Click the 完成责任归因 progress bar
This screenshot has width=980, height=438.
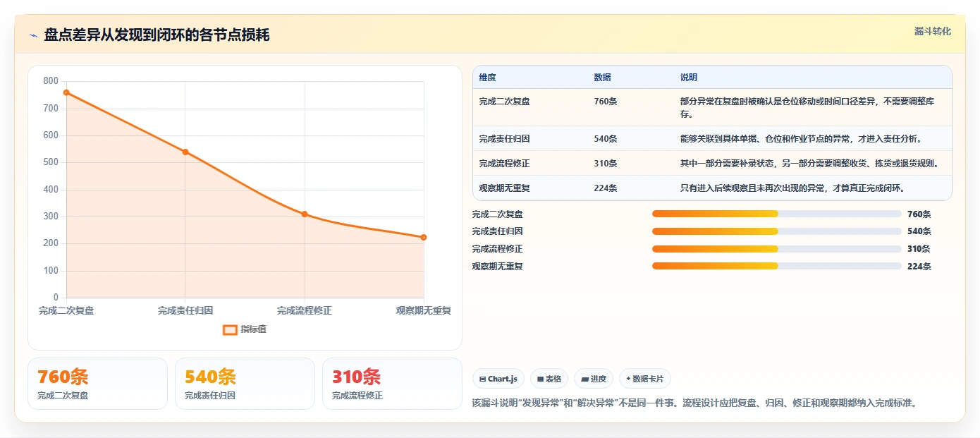click(x=776, y=231)
